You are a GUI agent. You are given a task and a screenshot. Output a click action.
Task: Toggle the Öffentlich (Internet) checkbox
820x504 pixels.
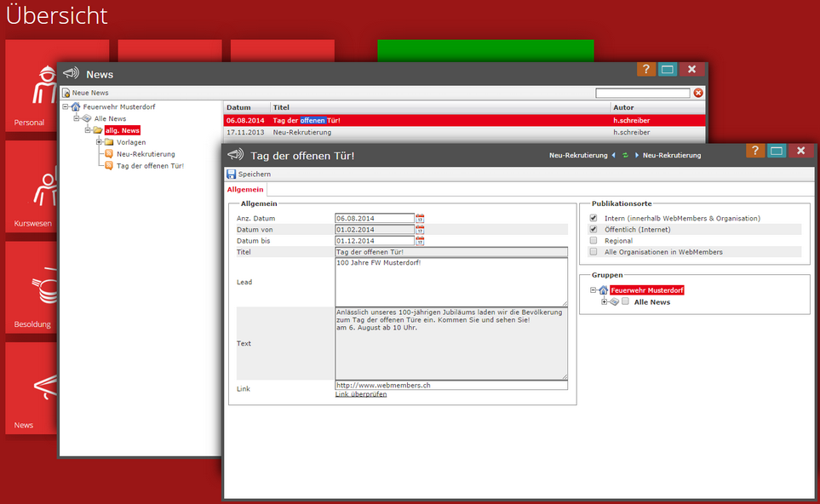click(593, 230)
